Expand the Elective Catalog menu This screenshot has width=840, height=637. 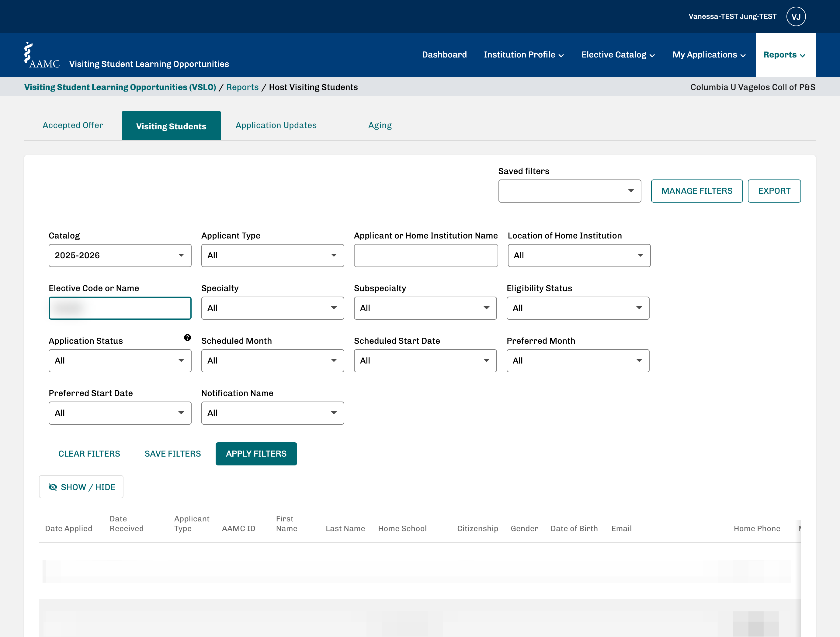[x=618, y=55]
